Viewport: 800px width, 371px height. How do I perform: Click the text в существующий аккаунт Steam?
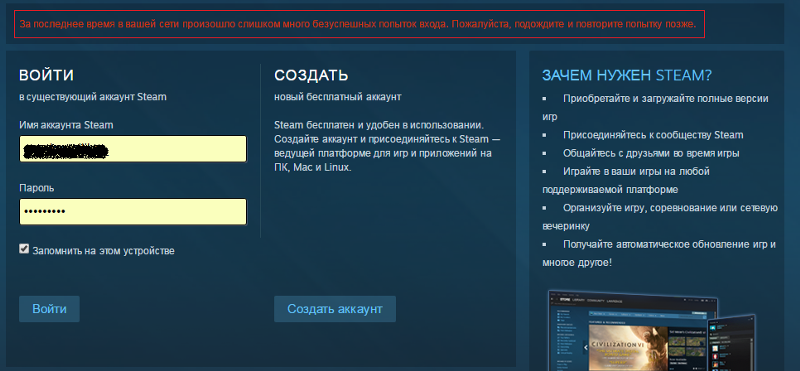93,96
